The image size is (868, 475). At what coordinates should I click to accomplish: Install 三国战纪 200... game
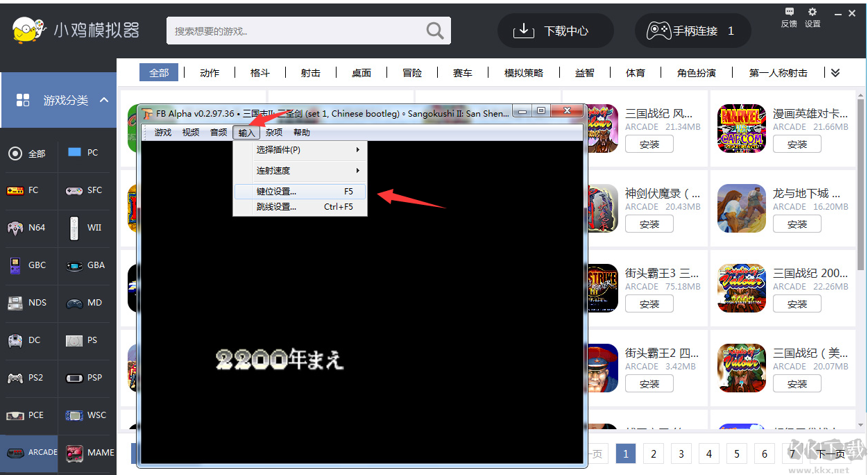pos(797,304)
